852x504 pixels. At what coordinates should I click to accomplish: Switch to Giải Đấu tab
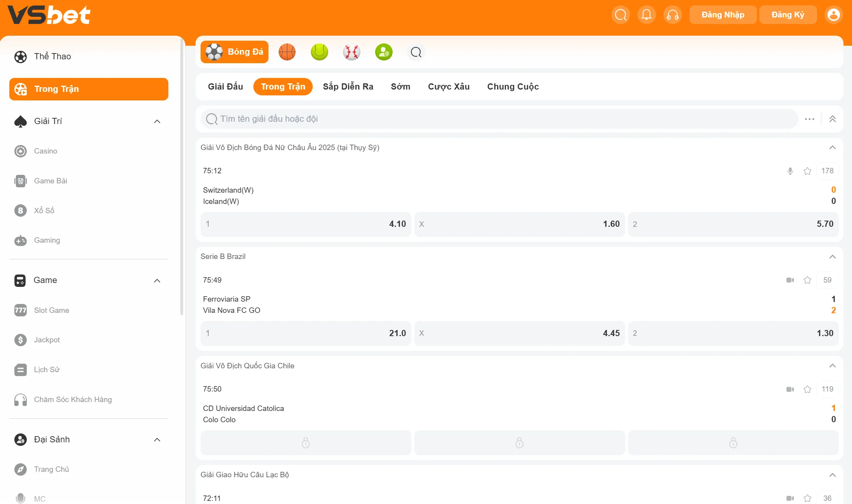click(225, 86)
